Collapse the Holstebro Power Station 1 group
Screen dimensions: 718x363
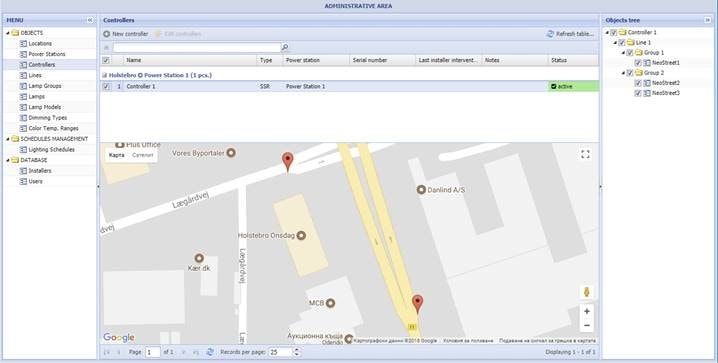[104, 75]
